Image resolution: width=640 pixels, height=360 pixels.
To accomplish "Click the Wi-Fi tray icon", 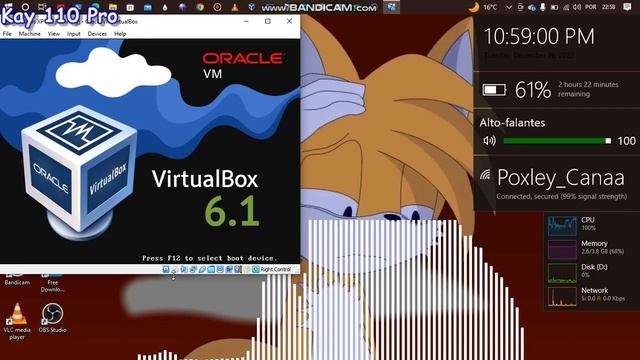I will pos(566,7).
